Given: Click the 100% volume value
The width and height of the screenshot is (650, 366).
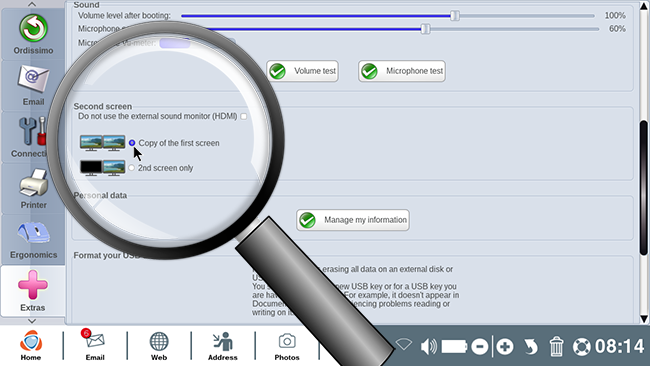Looking at the screenshot, I should click(x=615, y=16).
